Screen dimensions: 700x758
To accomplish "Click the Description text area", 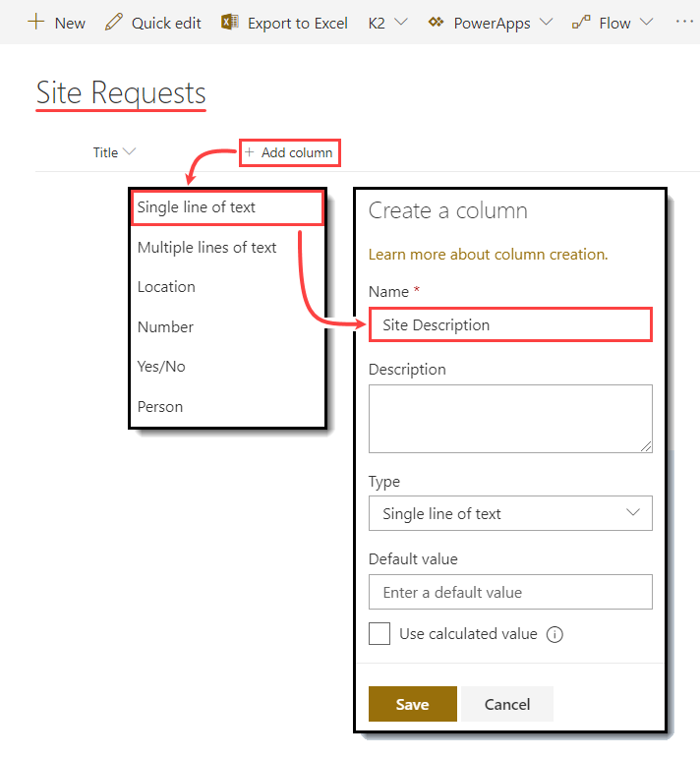I will click(x=510, y=419).
